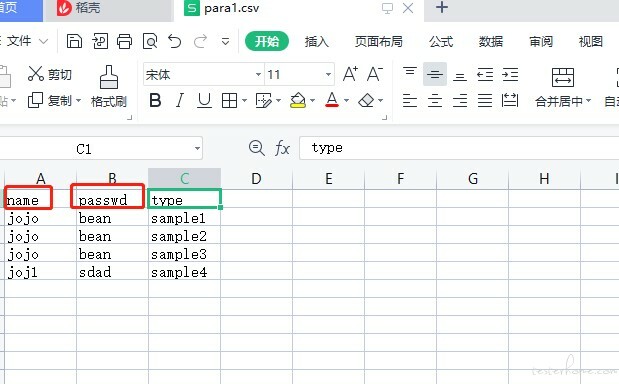Toggle italic formatting

(x=180, y=101)
